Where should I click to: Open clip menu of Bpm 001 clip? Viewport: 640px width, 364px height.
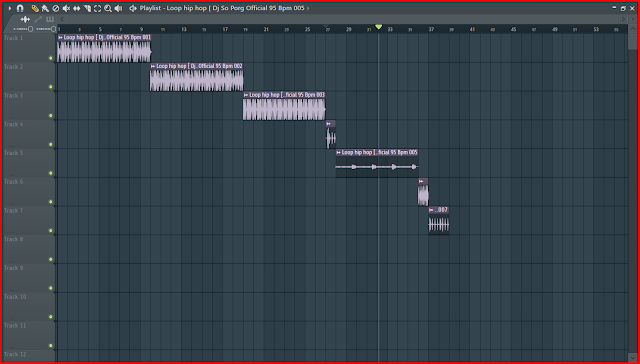point(60,38)
